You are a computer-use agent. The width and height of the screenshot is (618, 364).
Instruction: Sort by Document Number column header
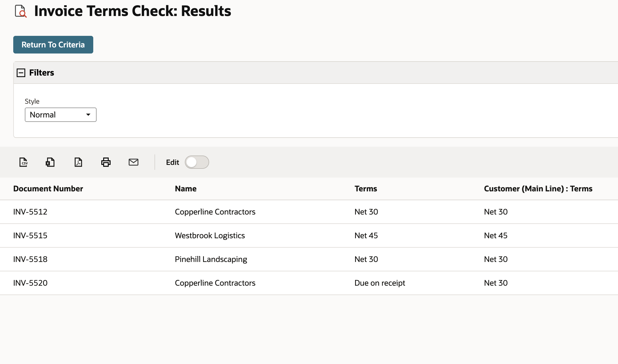48,189
